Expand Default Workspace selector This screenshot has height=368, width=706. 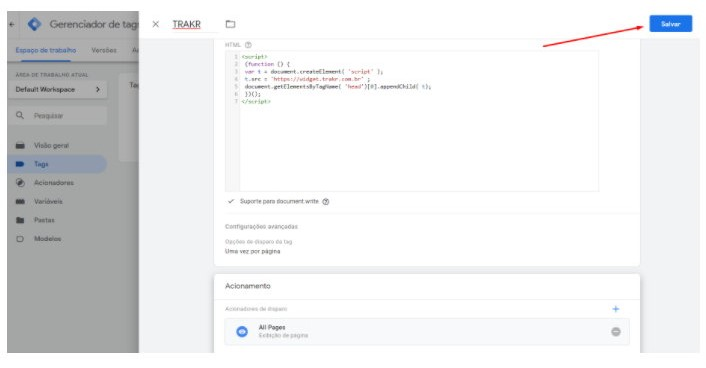pos(58,89)
